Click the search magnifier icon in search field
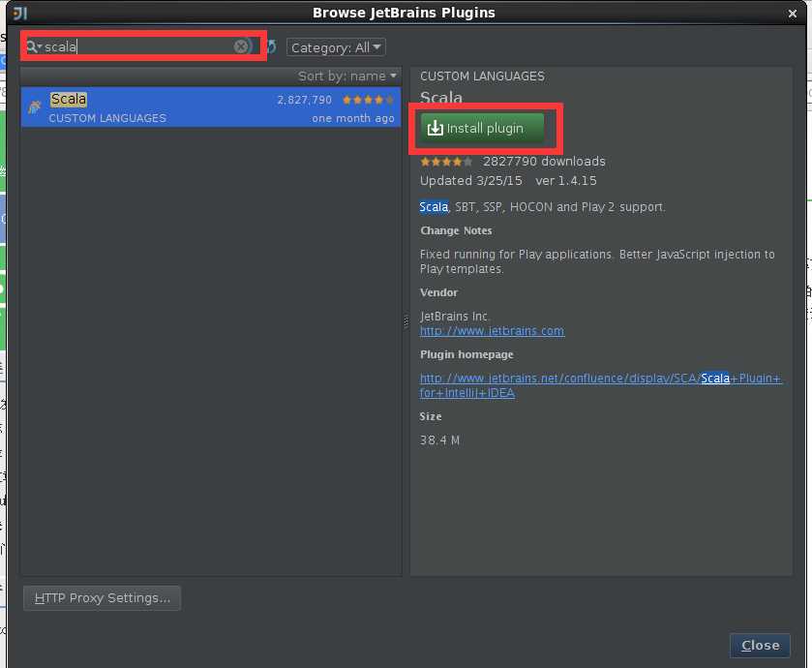812x668 pixels. pos(33,47)
